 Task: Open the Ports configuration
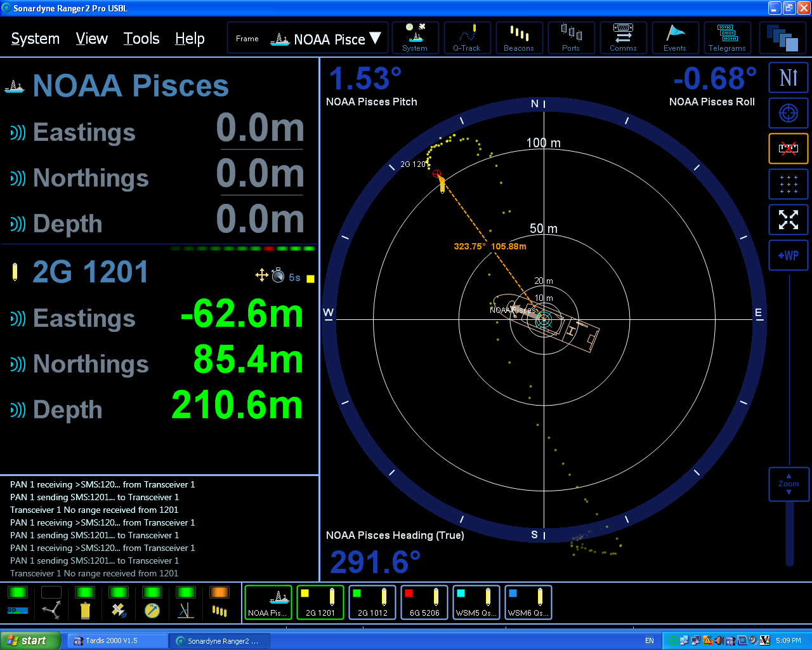coord(571,38)
